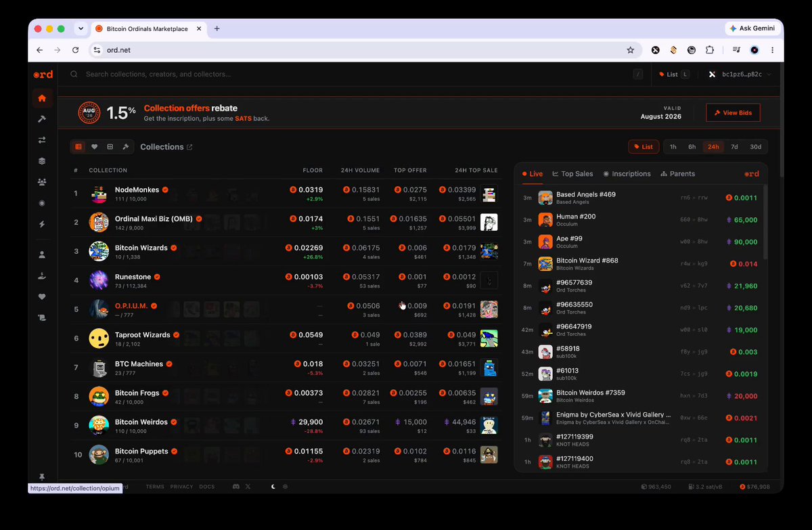Open NodeMonkes top sale thumbnail

489,194
